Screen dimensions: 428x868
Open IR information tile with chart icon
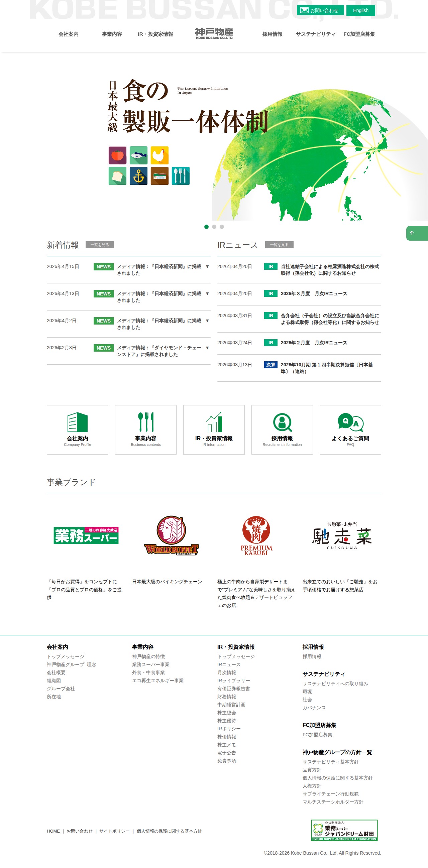214,429
